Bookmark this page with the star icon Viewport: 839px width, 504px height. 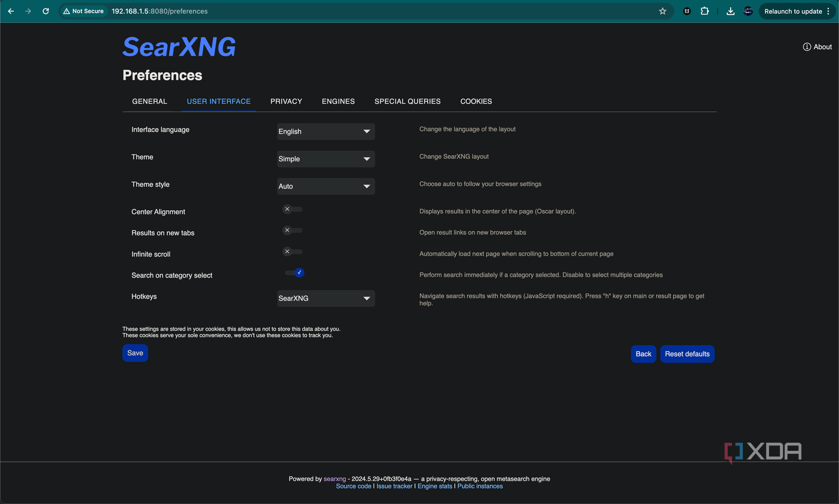click(663, 11)
